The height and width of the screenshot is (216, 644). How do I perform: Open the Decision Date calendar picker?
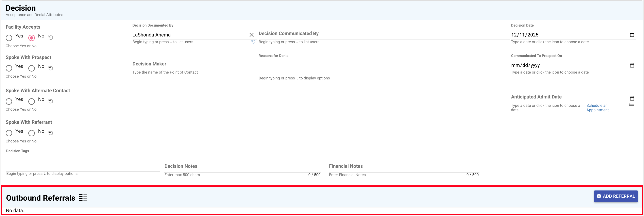click(632, 35)
